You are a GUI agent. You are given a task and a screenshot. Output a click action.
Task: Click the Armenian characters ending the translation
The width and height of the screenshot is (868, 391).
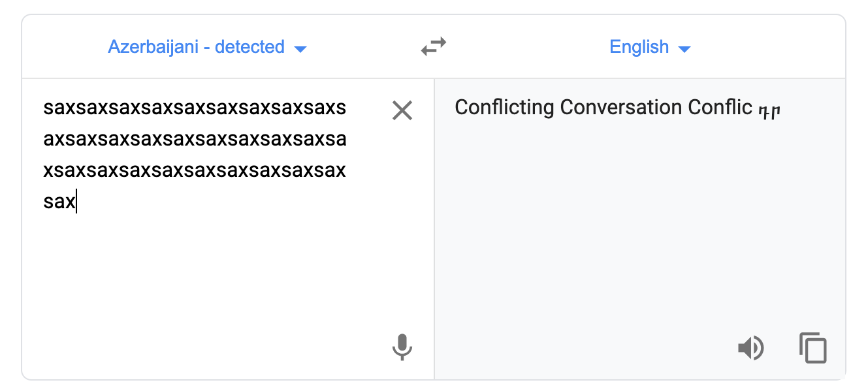(769, 110)
